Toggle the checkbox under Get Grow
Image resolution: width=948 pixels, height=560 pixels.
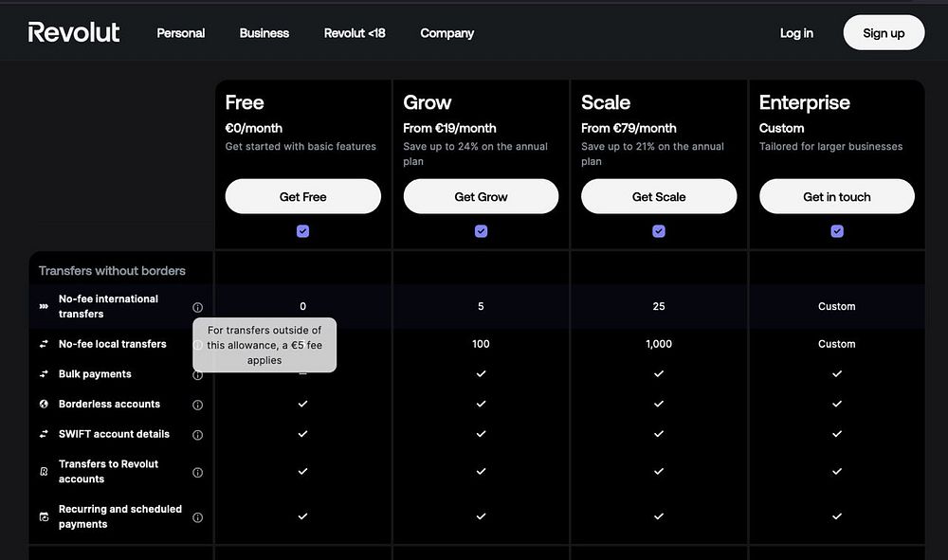(x=481, y=231)
